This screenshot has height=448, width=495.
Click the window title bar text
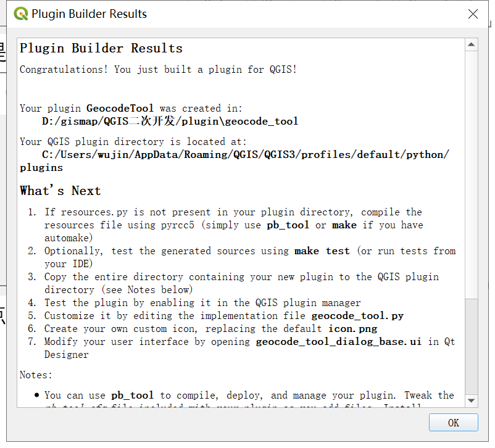point(89,14)
